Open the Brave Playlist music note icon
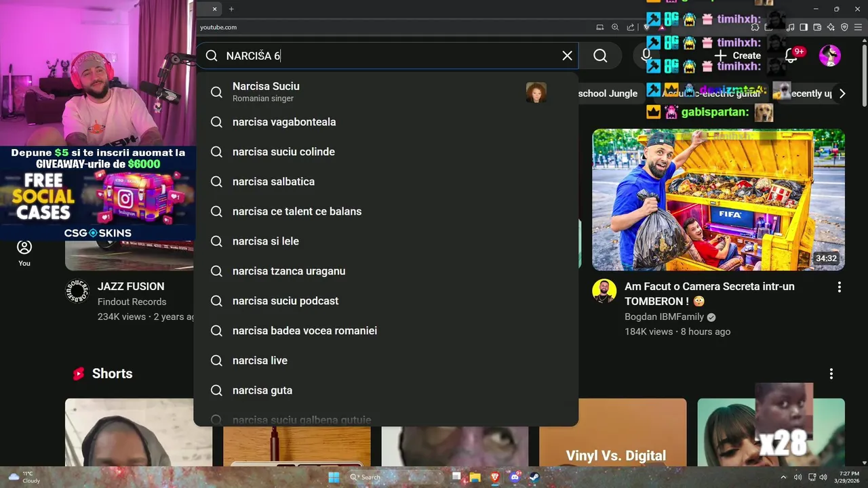 tap(791, 27)
